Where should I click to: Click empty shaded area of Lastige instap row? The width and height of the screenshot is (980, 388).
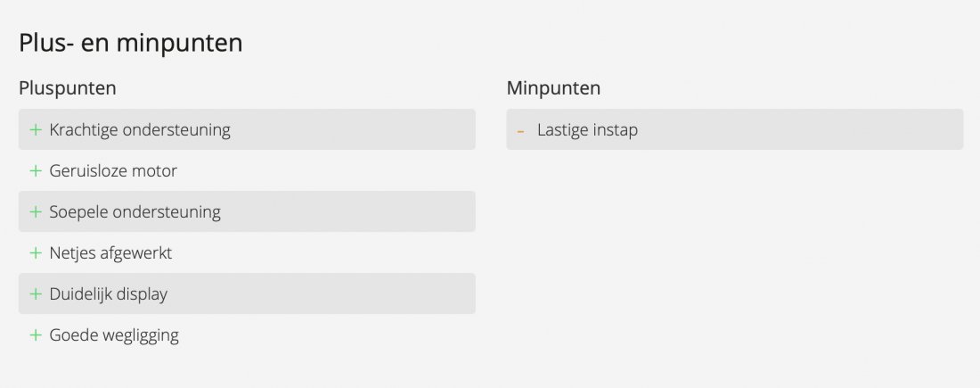[802, 130]
